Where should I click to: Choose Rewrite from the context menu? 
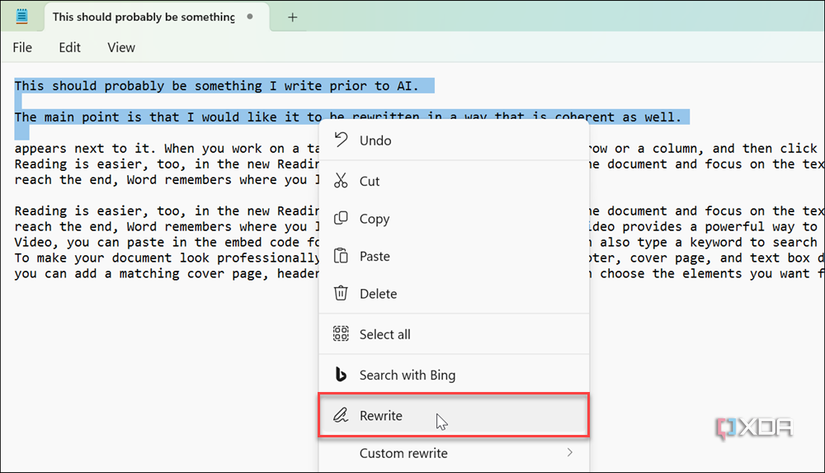point(454,415)
